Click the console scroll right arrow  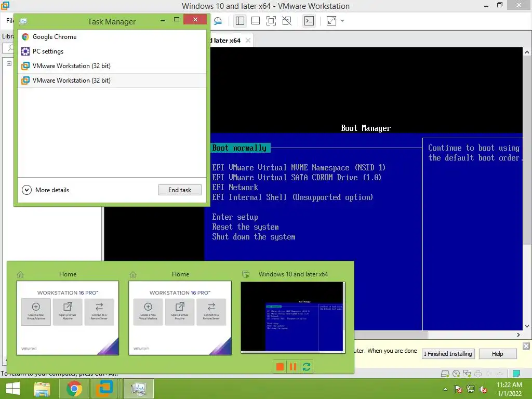pos(518,335)
